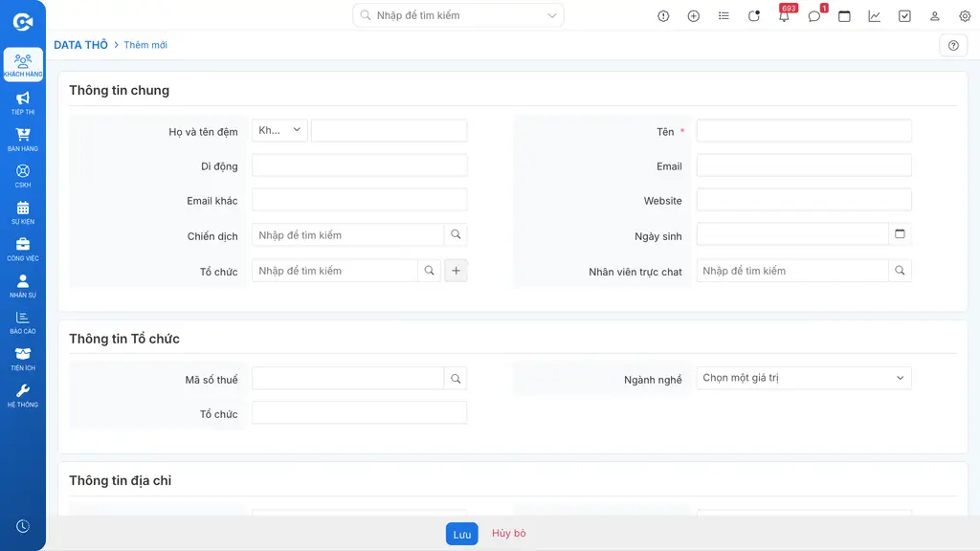Open the Sự kiện calendar module

coord(23,212)
